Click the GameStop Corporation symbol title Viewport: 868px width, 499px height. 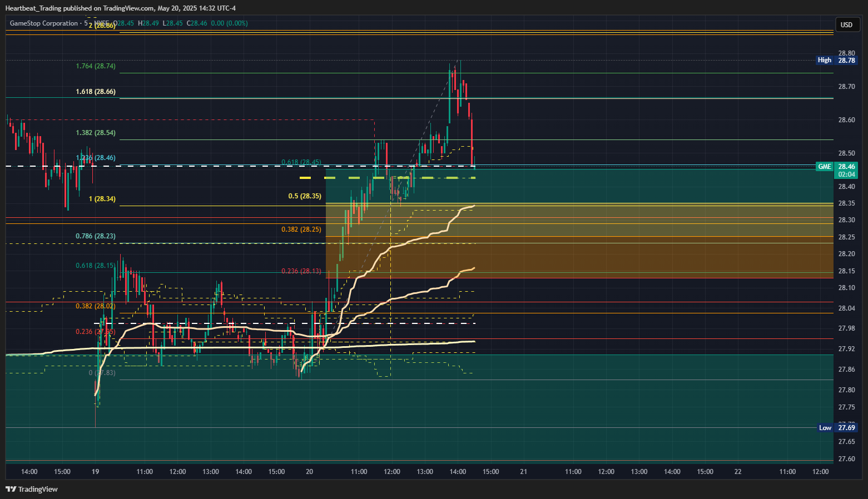(44, 23)
